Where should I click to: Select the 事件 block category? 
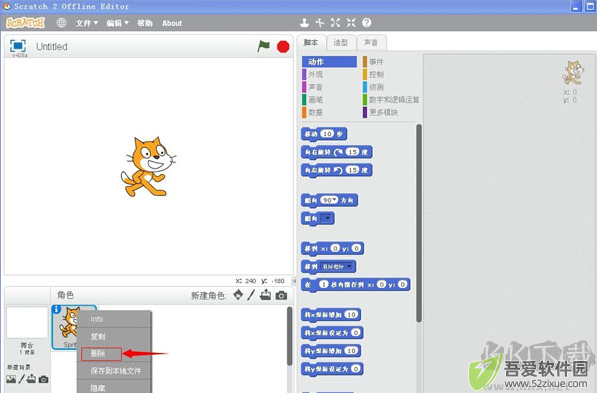373,62
